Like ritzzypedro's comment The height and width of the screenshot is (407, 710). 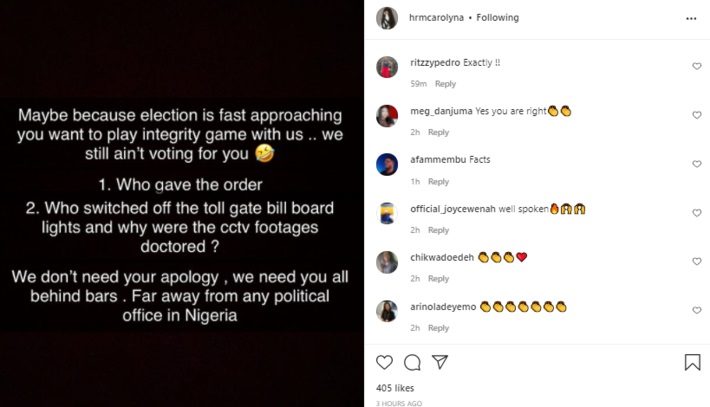click(x=697, y=66)
